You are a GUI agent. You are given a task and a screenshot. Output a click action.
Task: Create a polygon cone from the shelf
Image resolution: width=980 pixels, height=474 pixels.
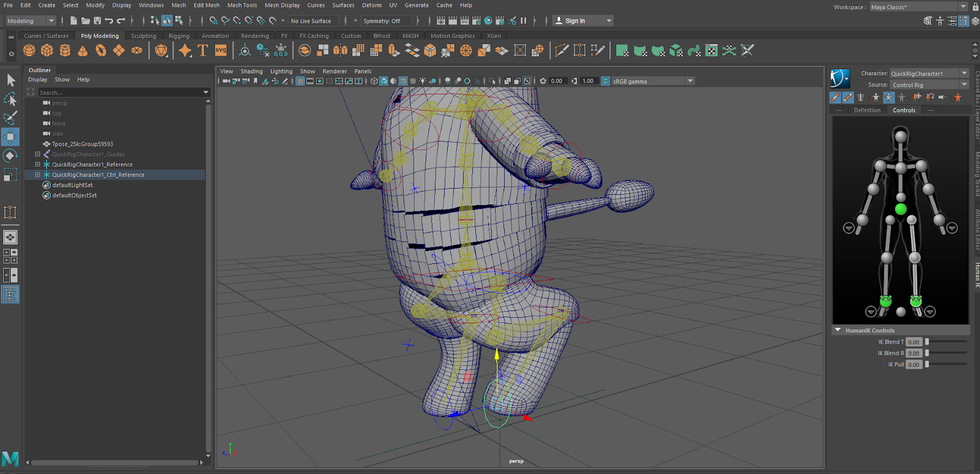[83, 51]
